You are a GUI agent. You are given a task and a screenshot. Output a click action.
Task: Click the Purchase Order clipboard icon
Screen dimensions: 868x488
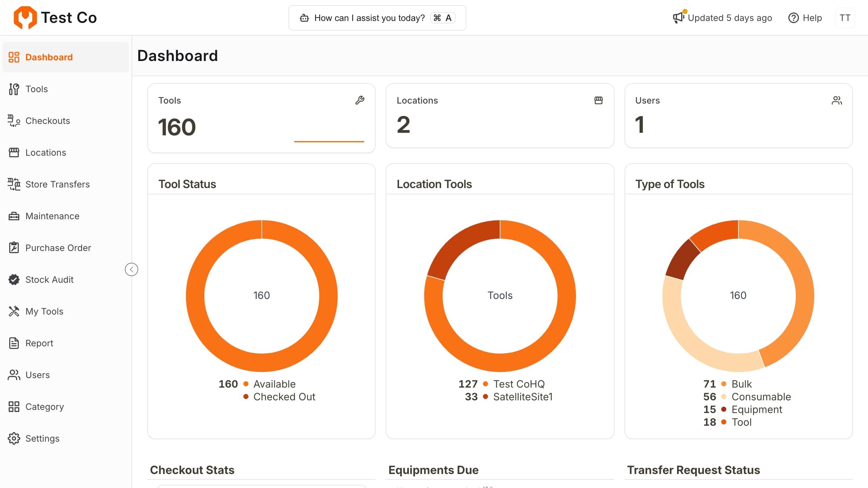point(14,248)
